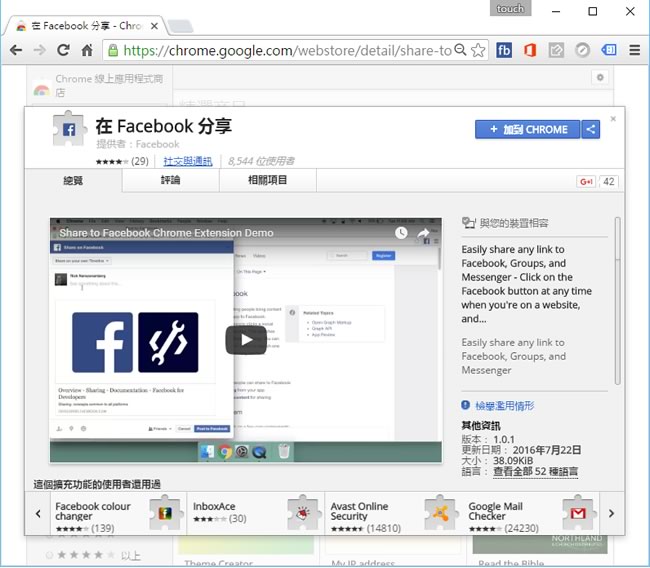Image resolution: width=650 pixels, height=568 pixels.
Task: Click Add to CHROME button
Action: tap(528, 129)
